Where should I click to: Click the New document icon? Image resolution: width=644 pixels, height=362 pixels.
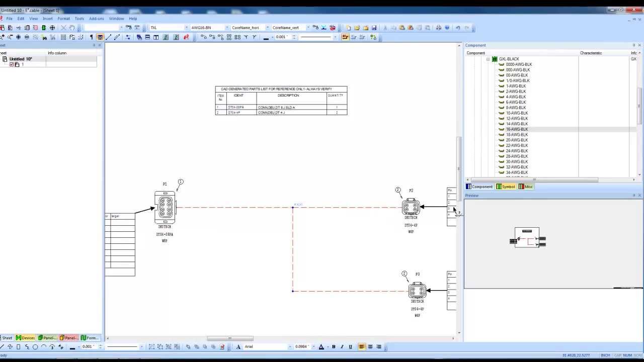click(349, 28)
